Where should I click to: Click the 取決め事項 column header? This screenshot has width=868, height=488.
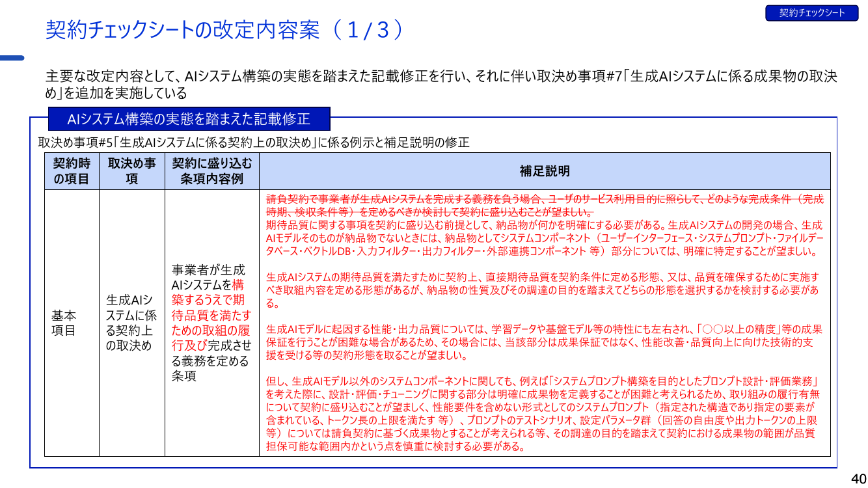pyautogui.click(x=131, y=171)
